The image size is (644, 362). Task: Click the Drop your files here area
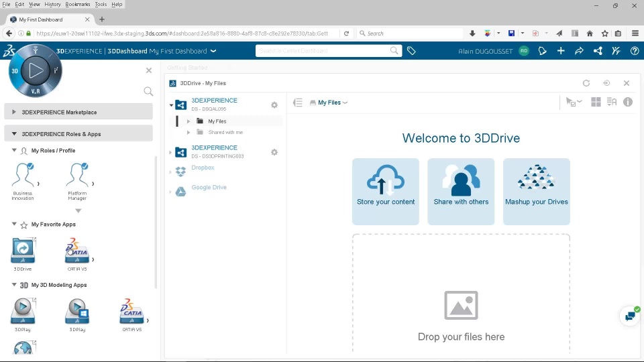tap(461, 294)
